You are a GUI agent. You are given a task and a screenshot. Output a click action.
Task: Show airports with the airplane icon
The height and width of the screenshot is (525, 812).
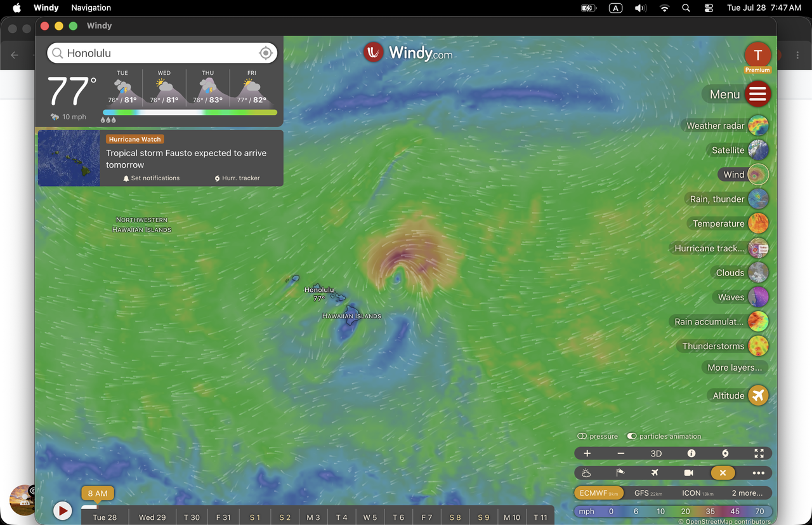click(x=655, y=473)
